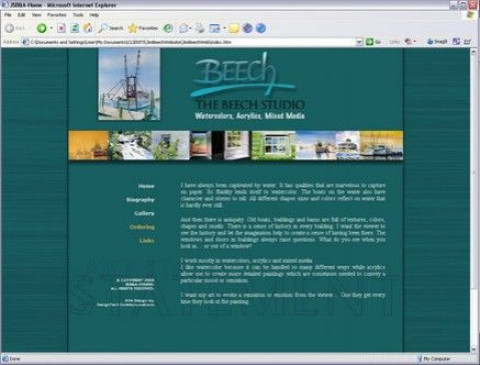Open the Forward button history dropdown arrow
480x365 pixels.
pyautogui.click(x=52, y=28)
